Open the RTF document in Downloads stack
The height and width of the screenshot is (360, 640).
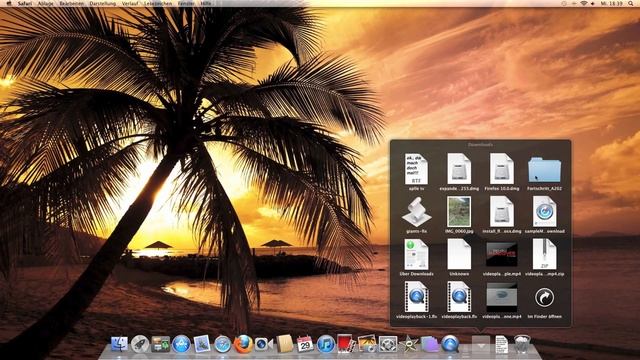[416, 169]
